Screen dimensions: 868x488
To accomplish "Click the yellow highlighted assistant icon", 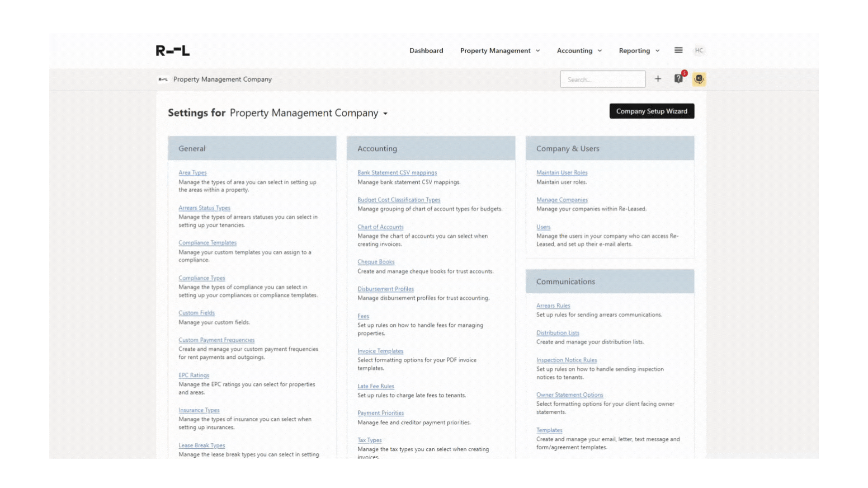I will (699, 79).
